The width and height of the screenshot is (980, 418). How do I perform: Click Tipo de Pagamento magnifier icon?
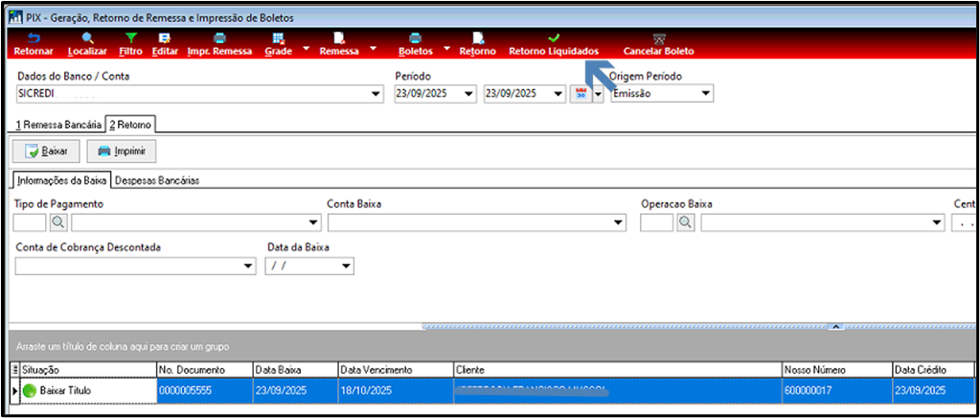click(57, 222)
